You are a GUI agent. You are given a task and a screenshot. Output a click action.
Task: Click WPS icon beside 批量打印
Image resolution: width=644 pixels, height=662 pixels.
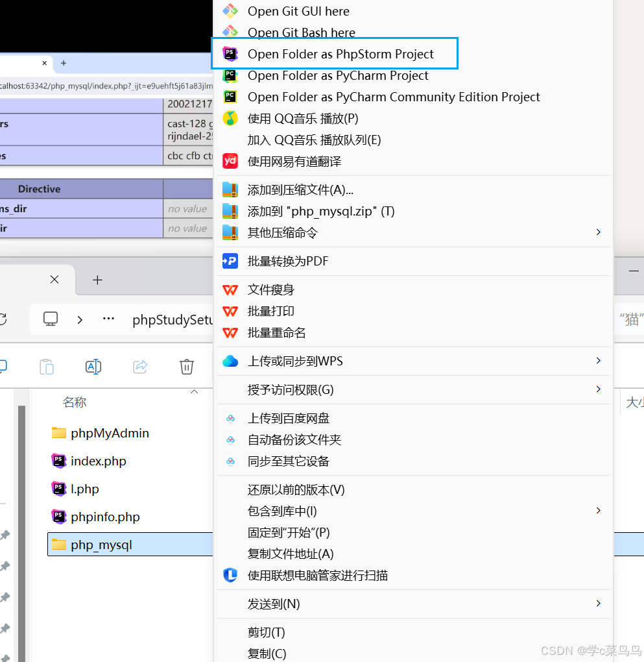(230, 312)
